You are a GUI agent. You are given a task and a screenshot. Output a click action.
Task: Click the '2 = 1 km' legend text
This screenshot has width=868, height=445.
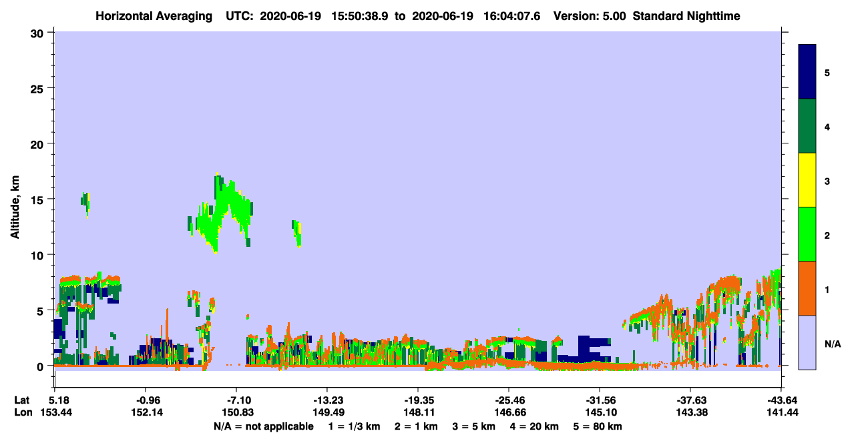click(x=416, y=426)
